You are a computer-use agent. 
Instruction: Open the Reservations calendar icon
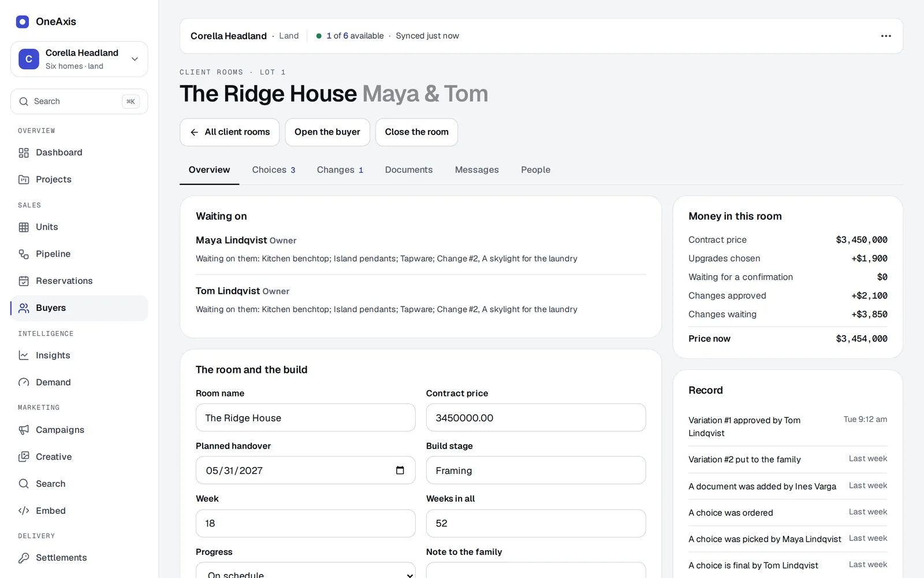tap(24, 281)
